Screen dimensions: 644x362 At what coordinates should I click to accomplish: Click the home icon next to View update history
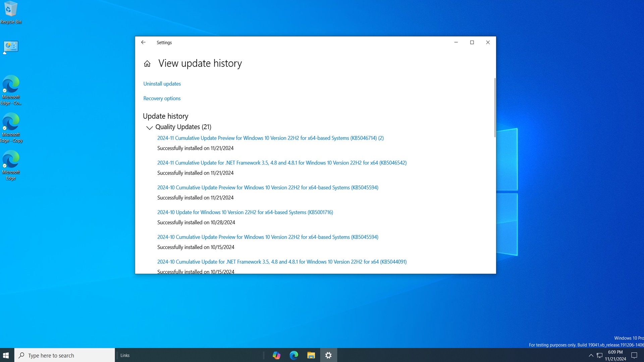147,63
